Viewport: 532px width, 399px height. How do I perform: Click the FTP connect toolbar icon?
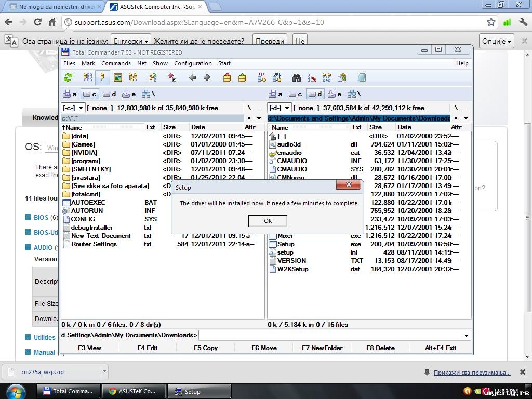[262, 77]
